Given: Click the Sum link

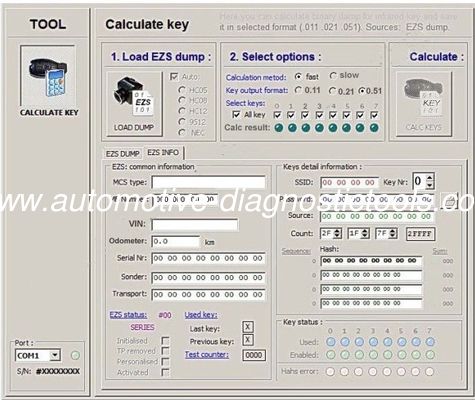Looking at the screenshot, I should click(x=440, y=251).
